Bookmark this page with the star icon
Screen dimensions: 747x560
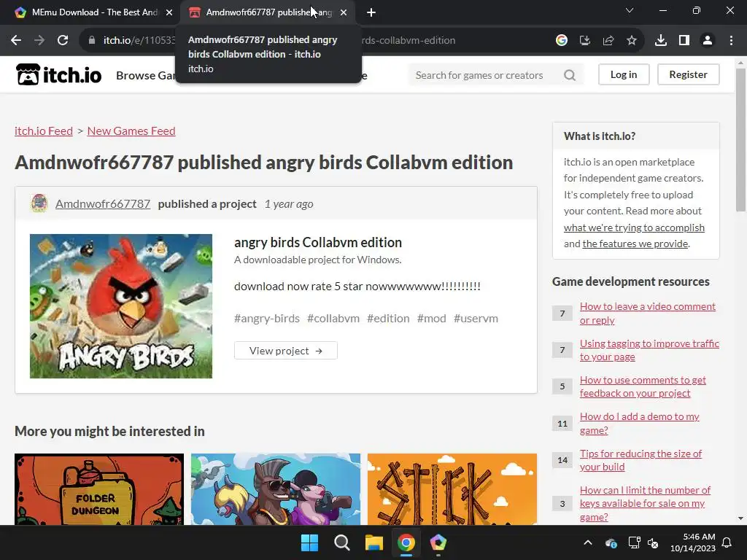pos(632,41)
